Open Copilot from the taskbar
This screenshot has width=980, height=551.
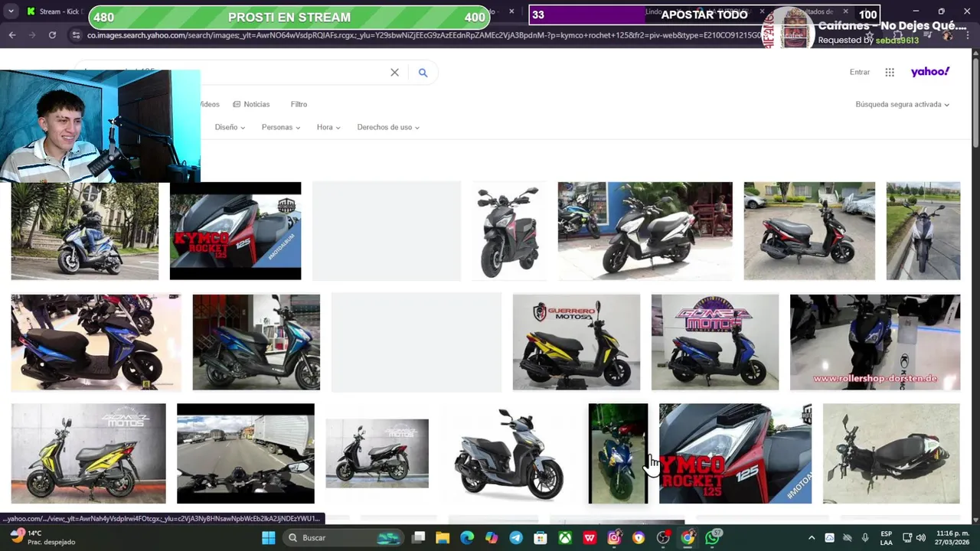tap(492, 538)
